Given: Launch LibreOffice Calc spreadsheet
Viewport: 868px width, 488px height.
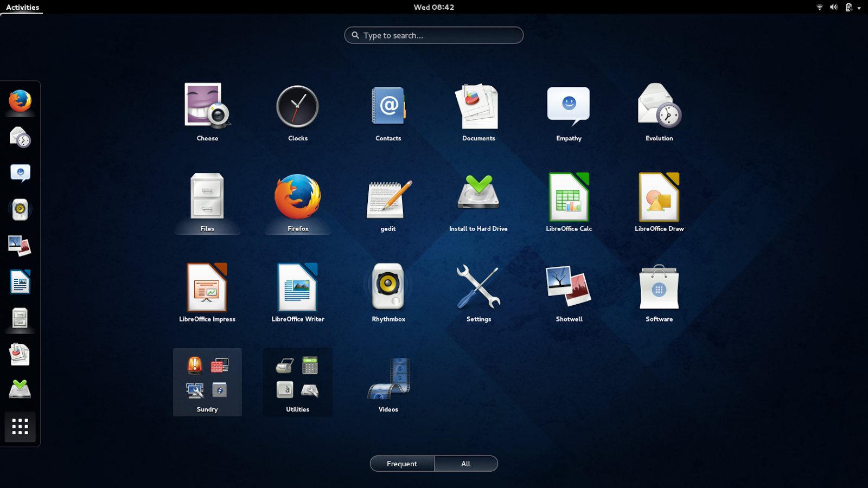Looking at the screenshot, I should pyautogui.click(x=569, y=197).
